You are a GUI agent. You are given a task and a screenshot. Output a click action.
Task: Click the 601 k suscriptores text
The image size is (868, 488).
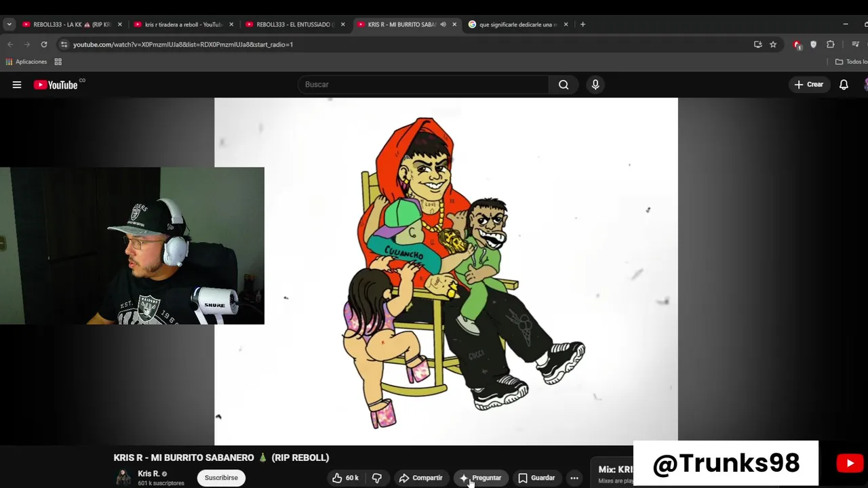(161, 483)
